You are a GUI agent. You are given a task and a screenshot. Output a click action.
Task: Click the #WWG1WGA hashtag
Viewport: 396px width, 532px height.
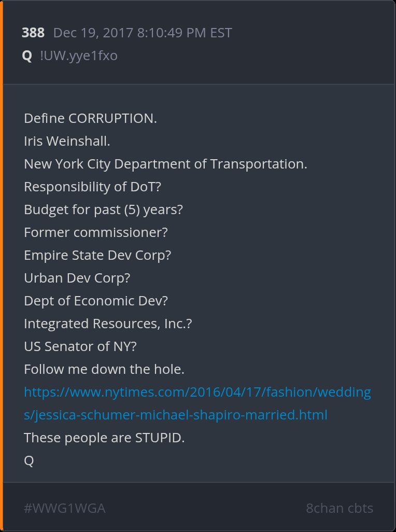click(x=65, y=508)
